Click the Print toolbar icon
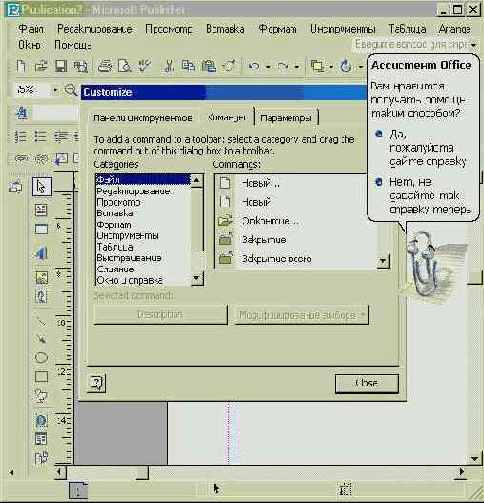The image size is (484, 503). click(x=105, y=66)
